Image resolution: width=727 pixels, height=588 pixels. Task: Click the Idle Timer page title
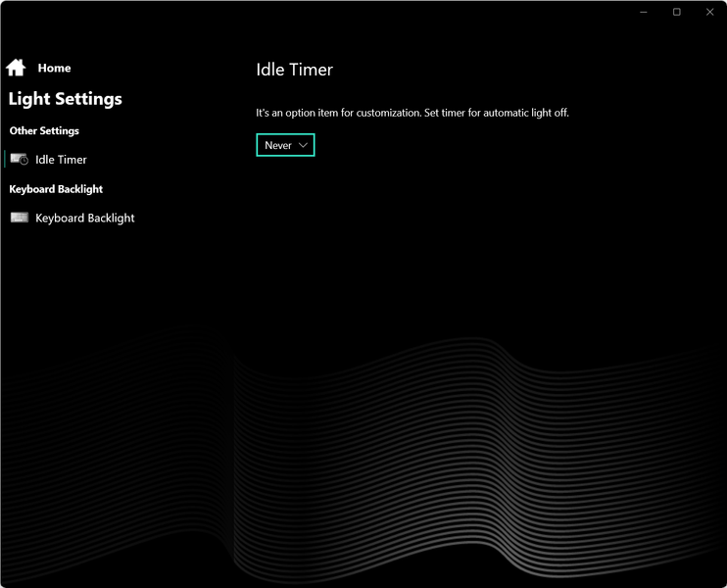click(x=294, y=70)
